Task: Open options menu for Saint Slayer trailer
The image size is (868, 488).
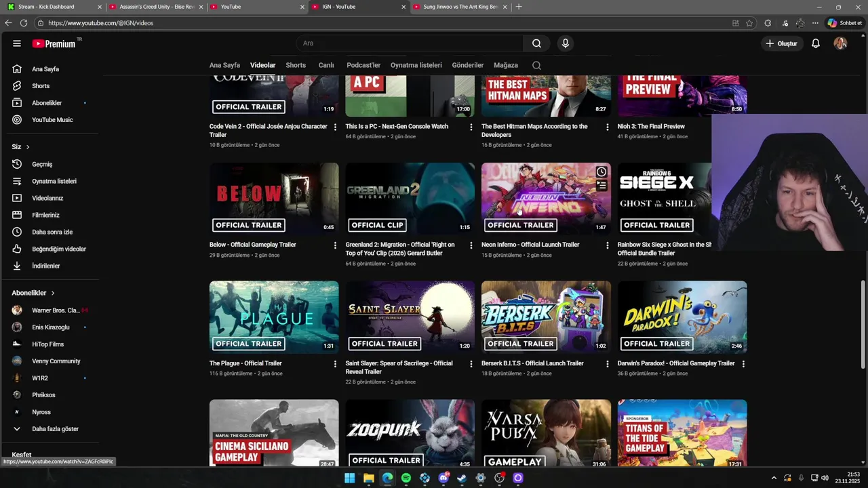Action: tap(471, 364)
